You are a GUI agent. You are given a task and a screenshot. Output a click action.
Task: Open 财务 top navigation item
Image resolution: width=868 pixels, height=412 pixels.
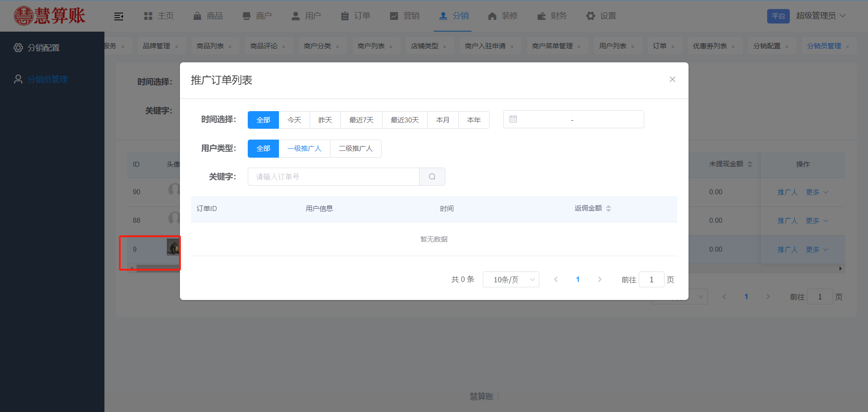click(x=552, y=16)
